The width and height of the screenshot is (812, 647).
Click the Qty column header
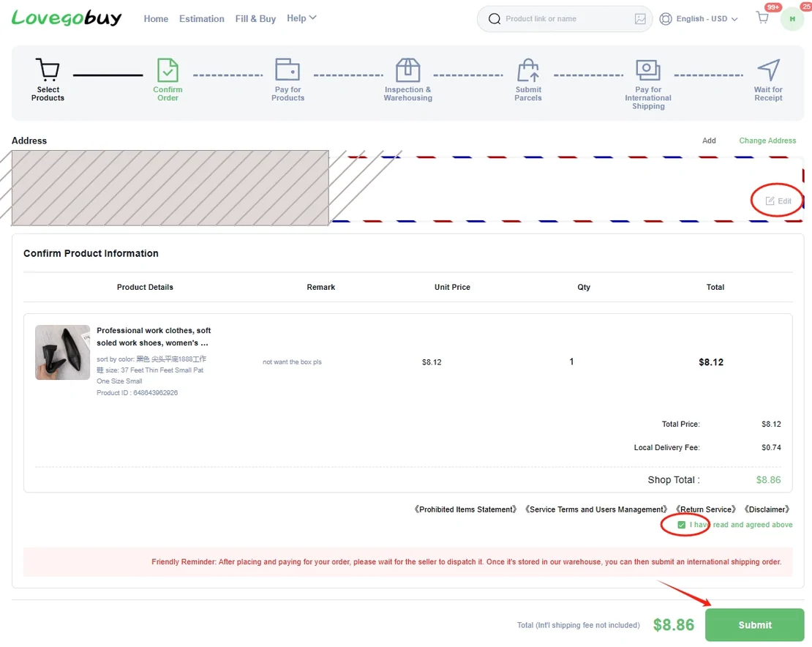point(584,287)
